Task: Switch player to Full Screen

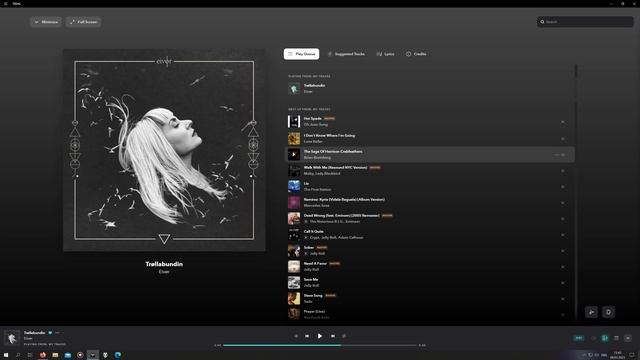Action: pos(83,22)
